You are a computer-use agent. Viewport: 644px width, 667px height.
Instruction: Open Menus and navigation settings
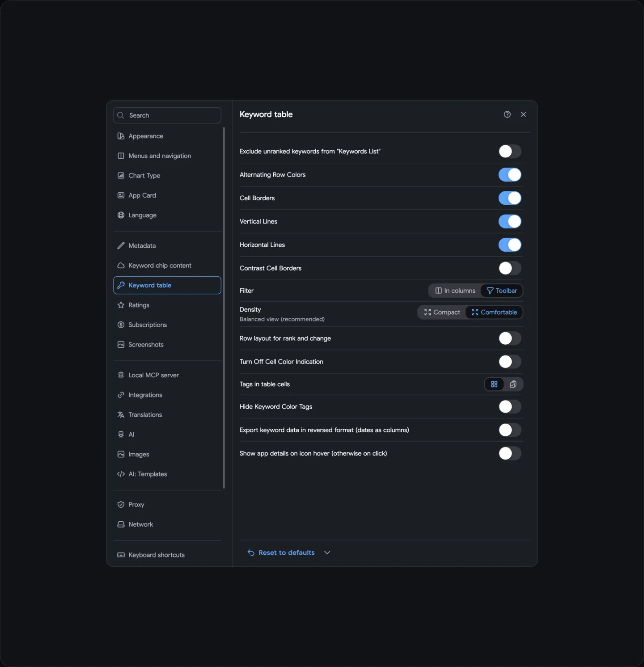click(x=167, y=156)
